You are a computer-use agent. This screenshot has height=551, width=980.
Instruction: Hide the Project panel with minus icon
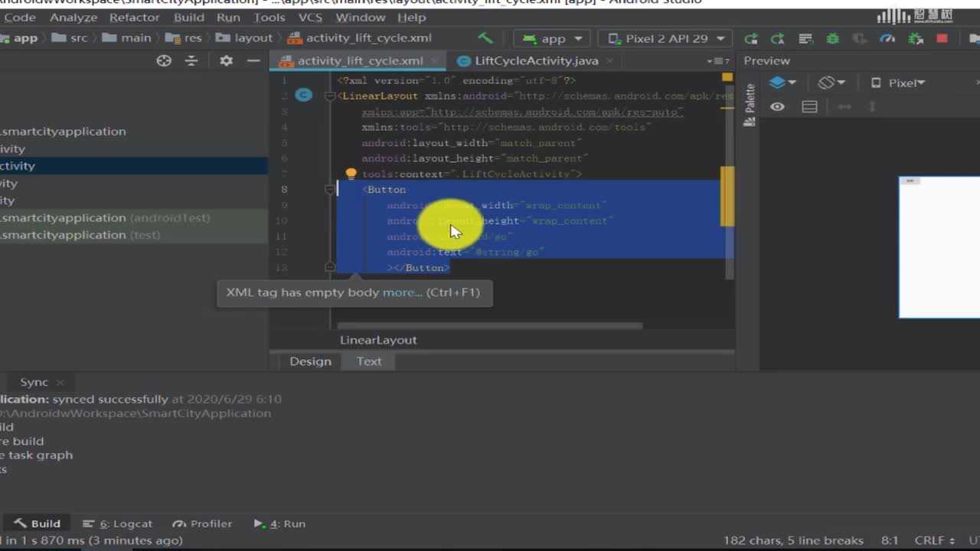point(253,60)
